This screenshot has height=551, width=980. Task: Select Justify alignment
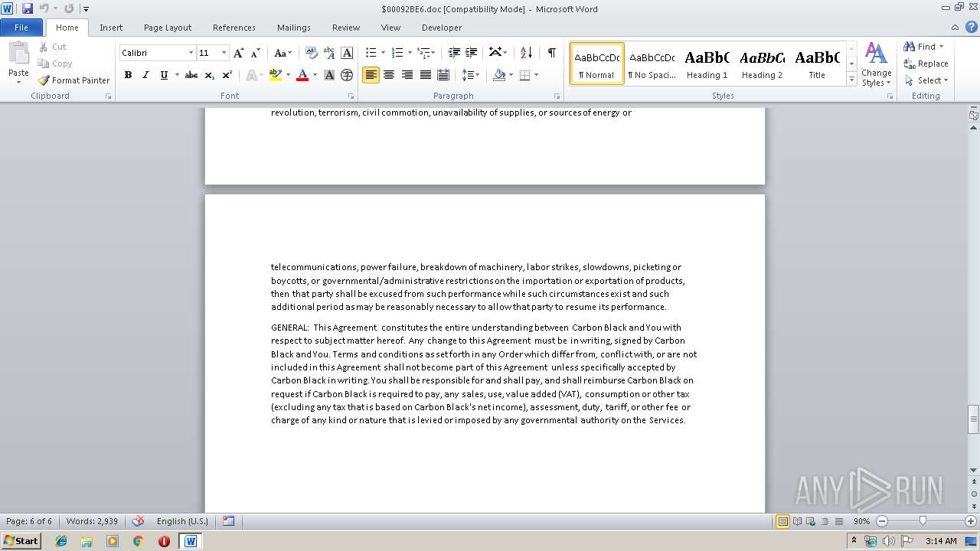click(x=425, y=75)
